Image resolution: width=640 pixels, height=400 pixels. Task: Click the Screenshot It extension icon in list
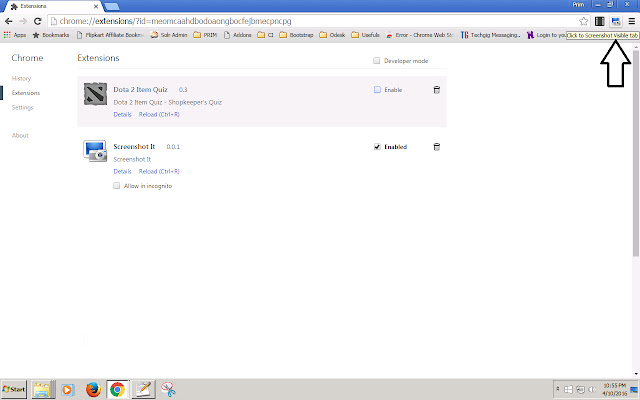point(95,151)
